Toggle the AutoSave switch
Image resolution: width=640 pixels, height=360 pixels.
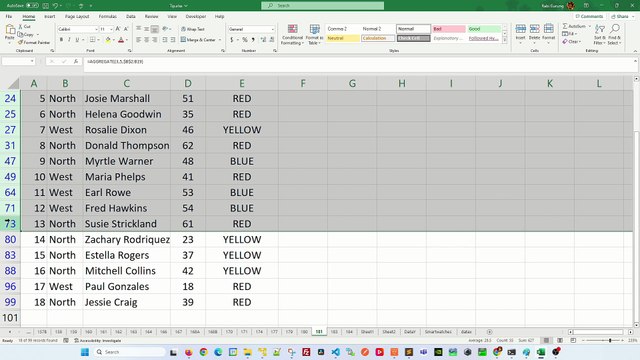click(x=32, y=6)
